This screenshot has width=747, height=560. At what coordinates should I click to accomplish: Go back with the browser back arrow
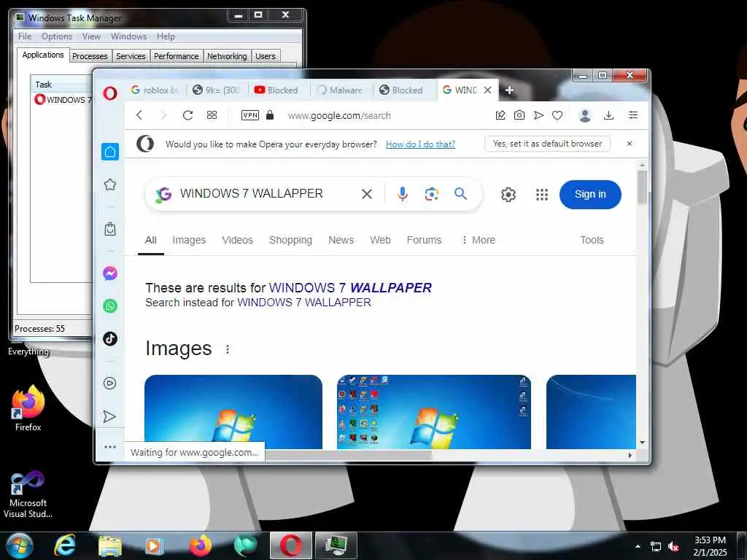pyautogui.click(x=139, y=115)
